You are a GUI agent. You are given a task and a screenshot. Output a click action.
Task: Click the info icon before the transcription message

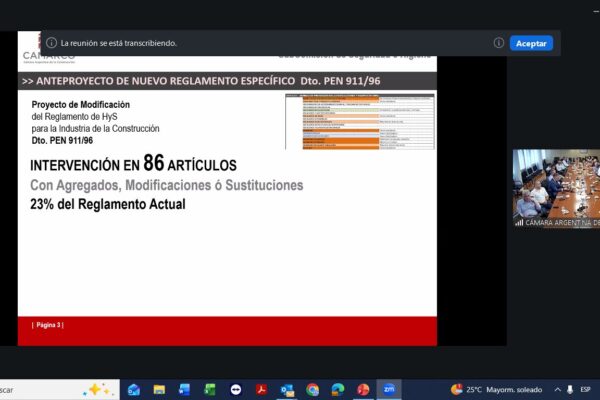pyautogui.click(x=51, y=43)
